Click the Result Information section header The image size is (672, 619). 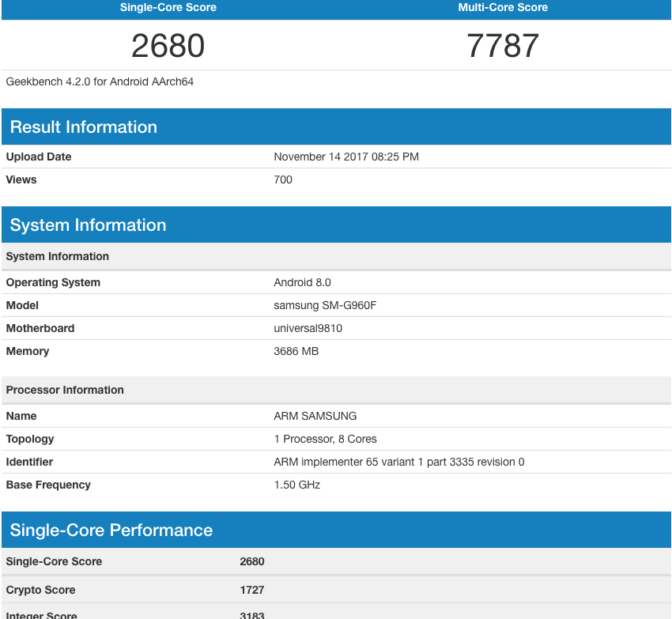84,127
